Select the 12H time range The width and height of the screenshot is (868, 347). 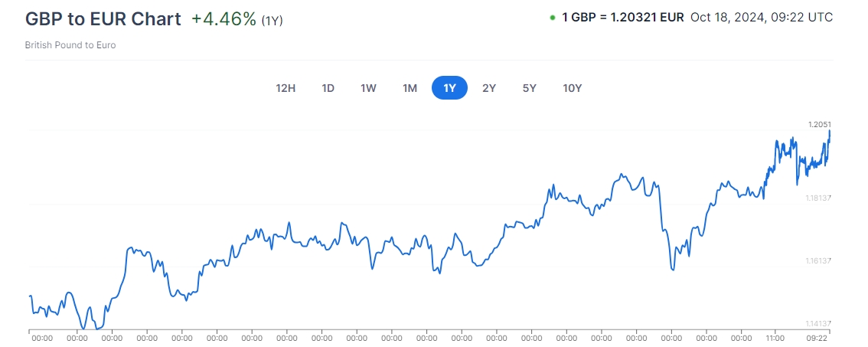coord(286,88)
